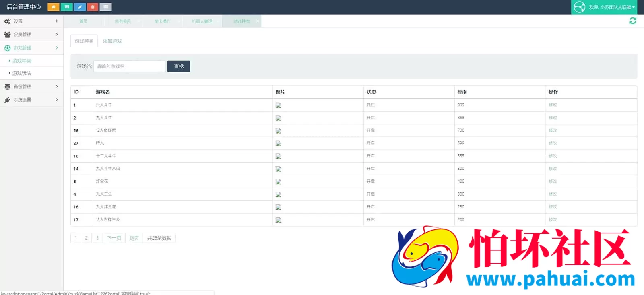Select 游戏玩法 in the sidebar

coord(22,73)
